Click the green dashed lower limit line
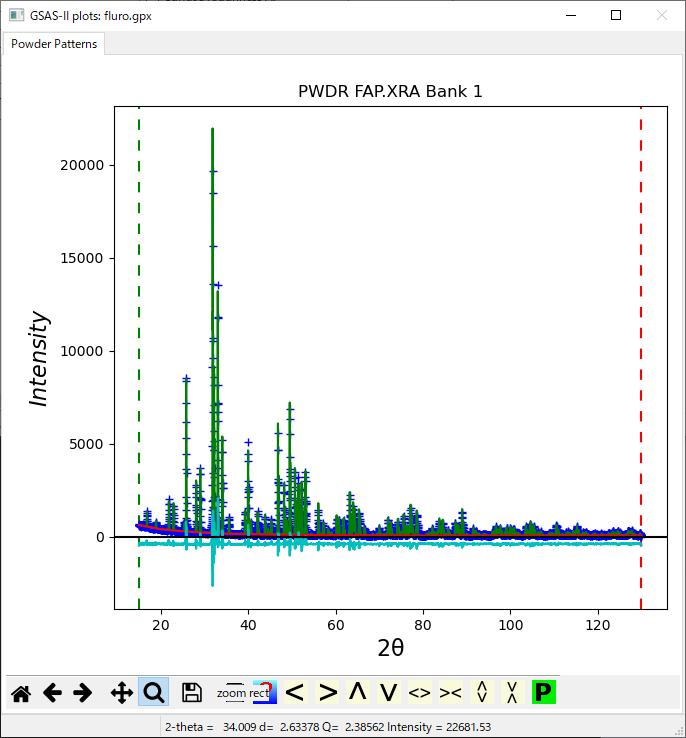This screenshot has width=686, height=738. coord(139,300)
